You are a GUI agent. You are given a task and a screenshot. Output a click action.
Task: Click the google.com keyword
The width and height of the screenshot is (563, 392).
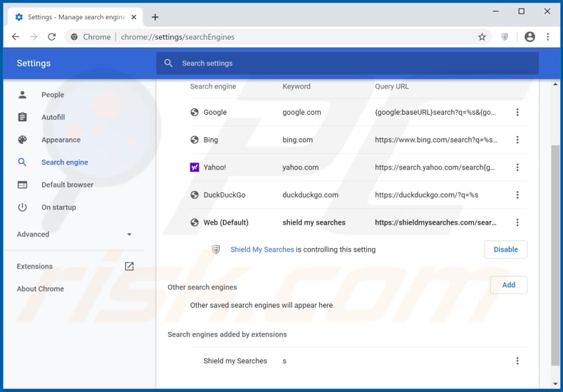pyautogui.click(x=301, y=112)
